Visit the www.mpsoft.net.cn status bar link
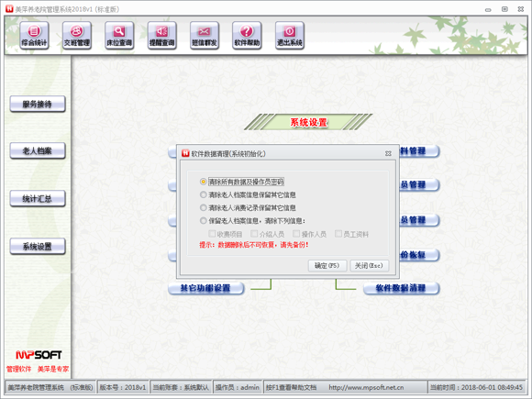Image resolution: width=532 pixels, height=399 pixels. pyautogui.click(x=366, y=387)
